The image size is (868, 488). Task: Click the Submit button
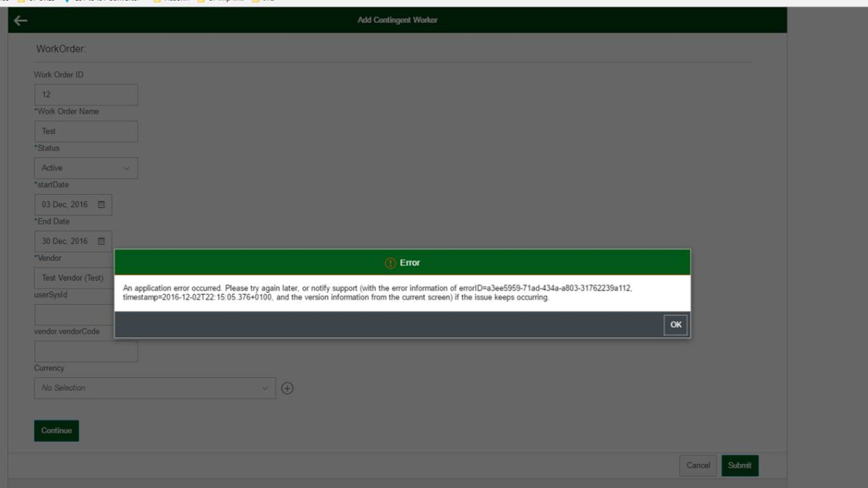tap(740, 465)
